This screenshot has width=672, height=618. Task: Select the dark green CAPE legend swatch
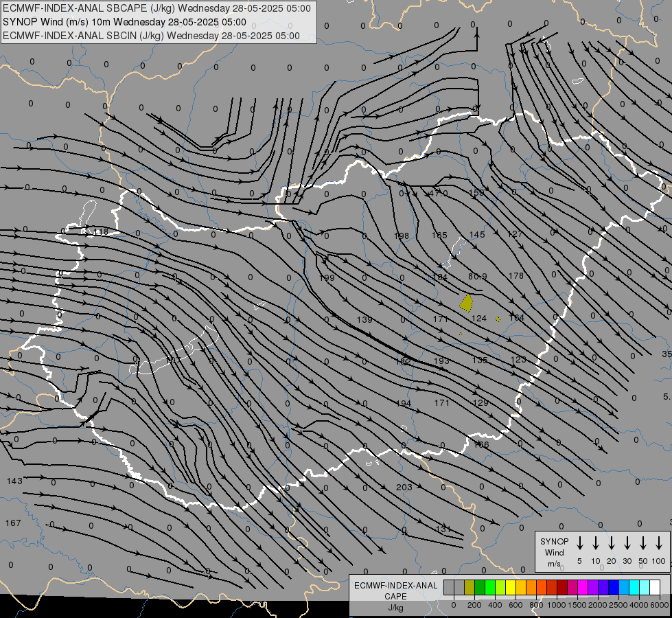(x=480, y=587)
